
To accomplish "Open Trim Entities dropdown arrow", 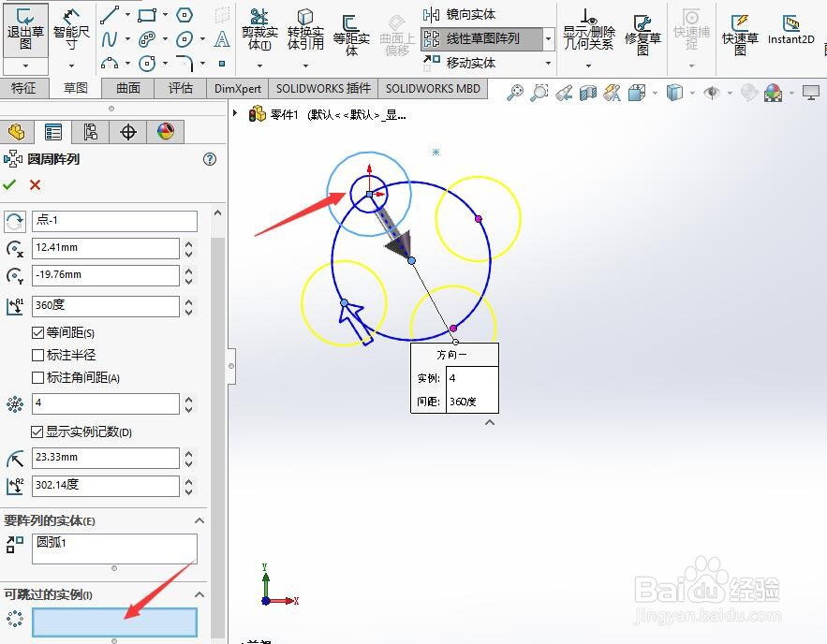I will tap(259, 66).
